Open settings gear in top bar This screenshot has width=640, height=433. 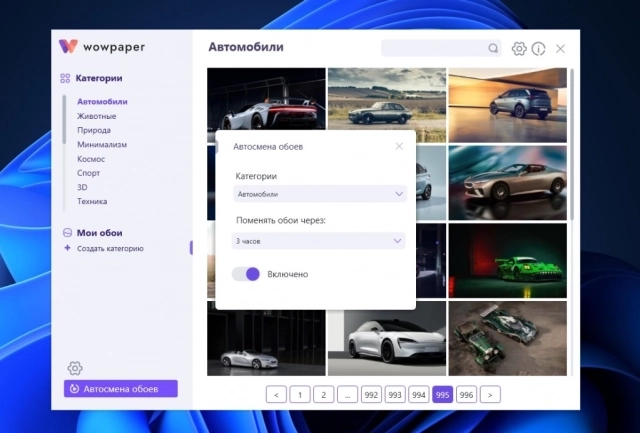click(x=519, y=48)
